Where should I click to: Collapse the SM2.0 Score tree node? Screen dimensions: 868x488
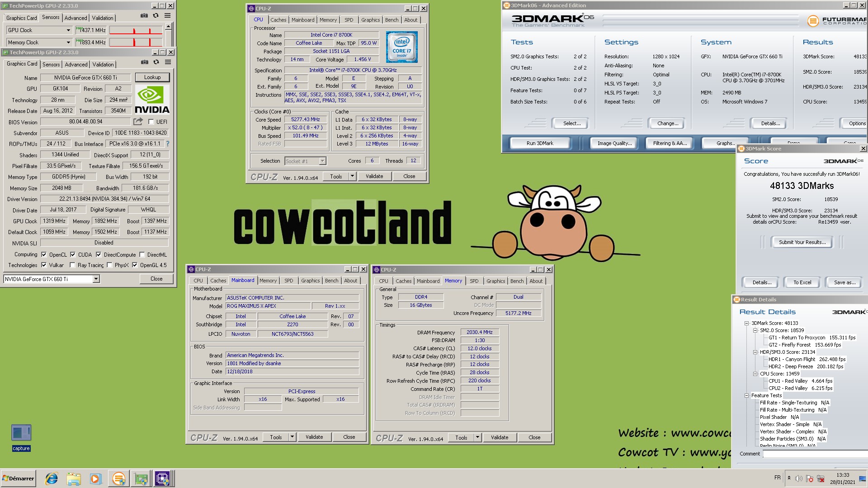click(x=755, y=330)
